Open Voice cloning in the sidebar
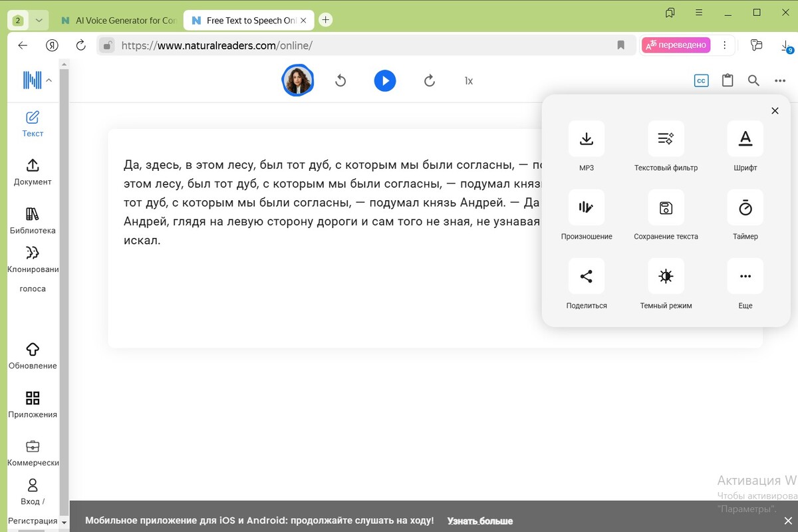 [33, 269]
